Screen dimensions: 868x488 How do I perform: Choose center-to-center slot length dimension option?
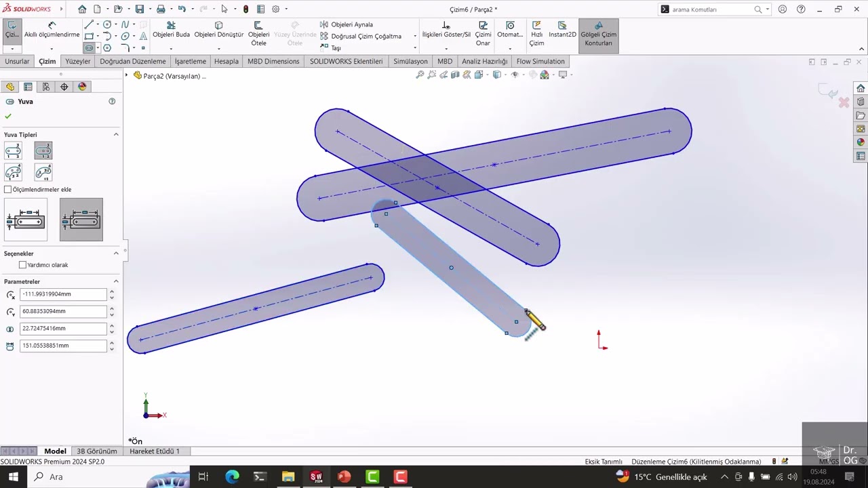tap(26, 220)
